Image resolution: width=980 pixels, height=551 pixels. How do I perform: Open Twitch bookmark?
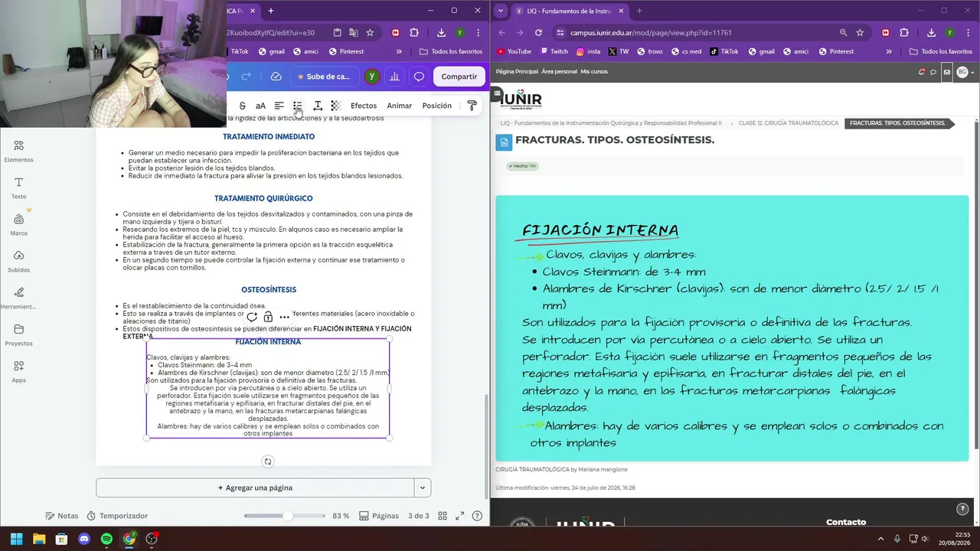pos(554,51)
